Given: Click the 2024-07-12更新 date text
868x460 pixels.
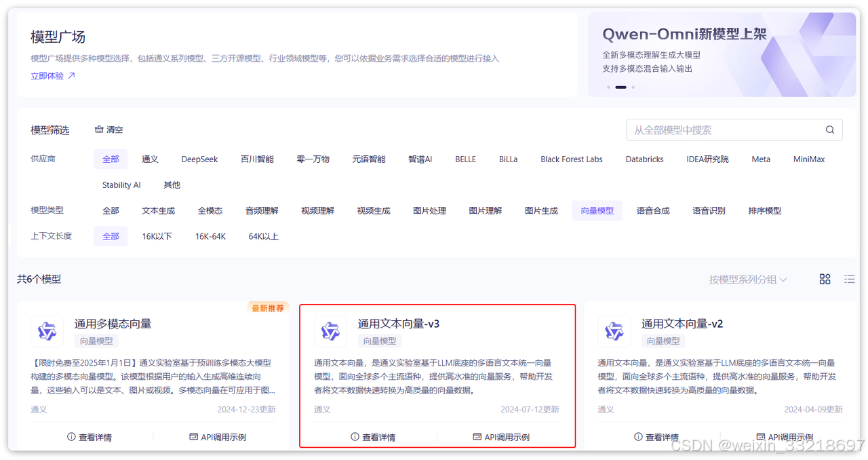Looking at the screenshot, I should (x=530, y=409).
